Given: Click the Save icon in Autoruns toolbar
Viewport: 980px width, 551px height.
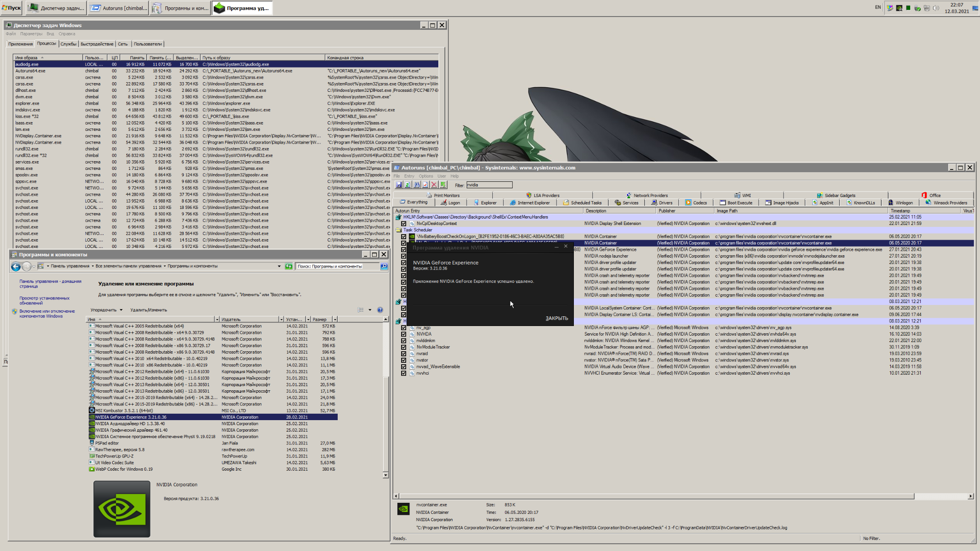Looking at the screenshot, I should pos(399,185).
